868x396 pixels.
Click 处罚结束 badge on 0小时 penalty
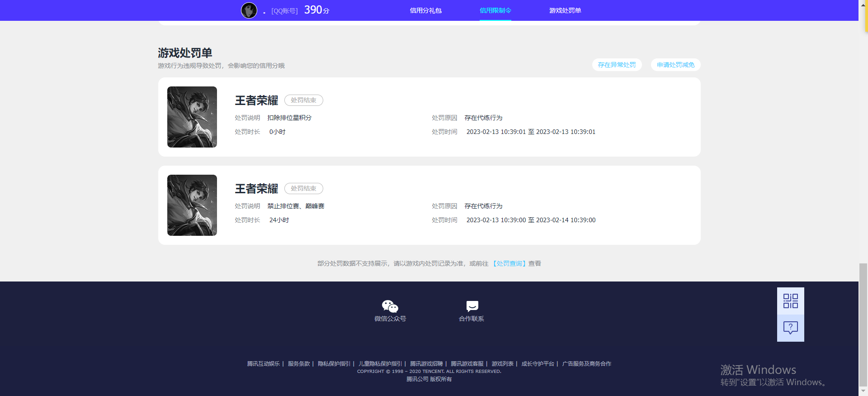tap(303, 100)
